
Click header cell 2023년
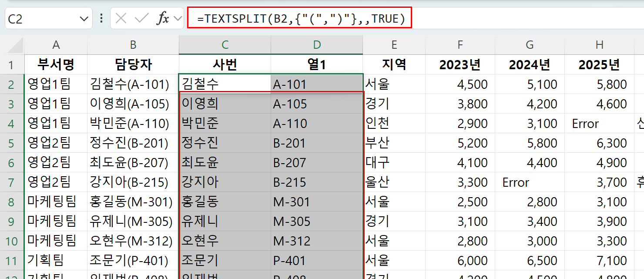[x=460, y=65]
